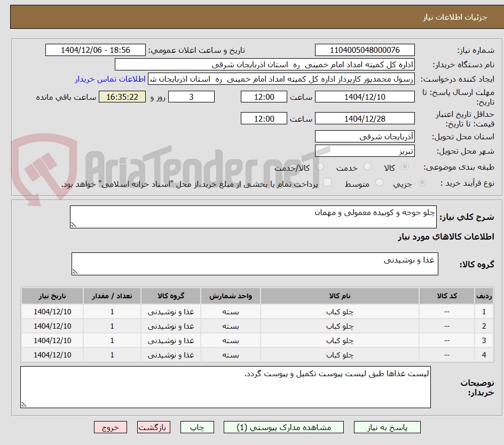
Task: Click the تاریخ نیاز column header
Action: click(x=52, y=296)
